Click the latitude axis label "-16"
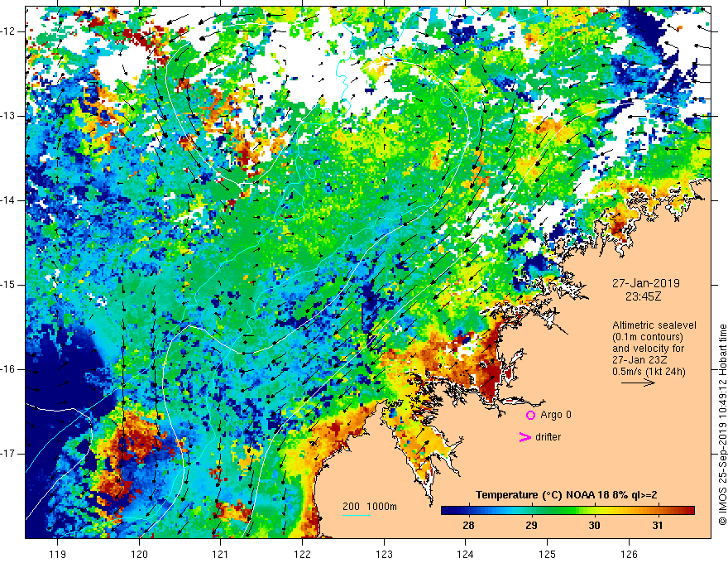Image resolution: width=728 pixels, height=563 pixels. tap(9, 369)
